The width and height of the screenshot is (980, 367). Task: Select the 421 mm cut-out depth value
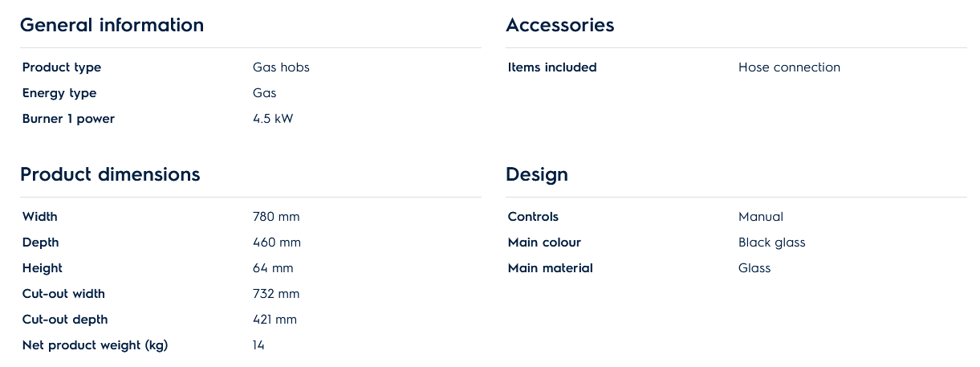[274, 320]
